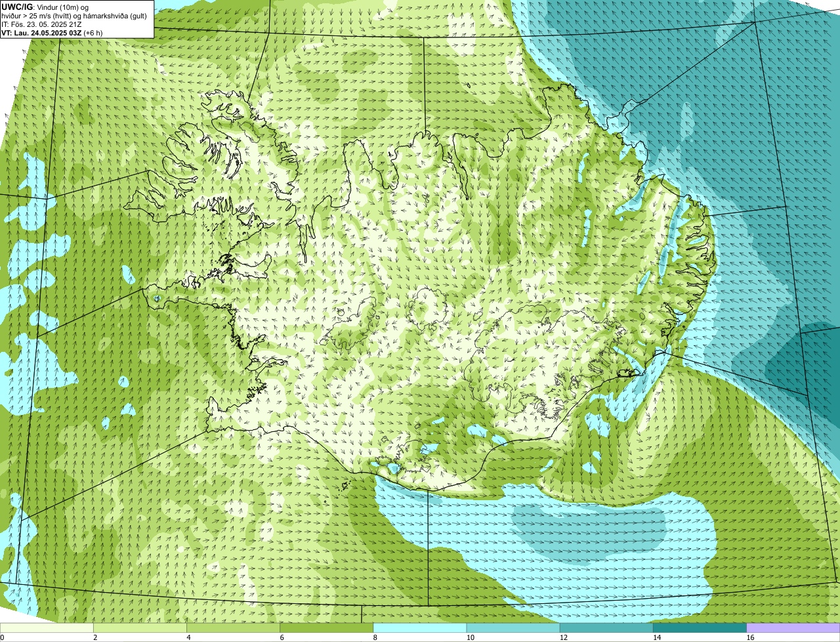
Task: Click the 'IT: Fös. 23. 05. 2025 21Z' line
Action: (x=41, y=24)
